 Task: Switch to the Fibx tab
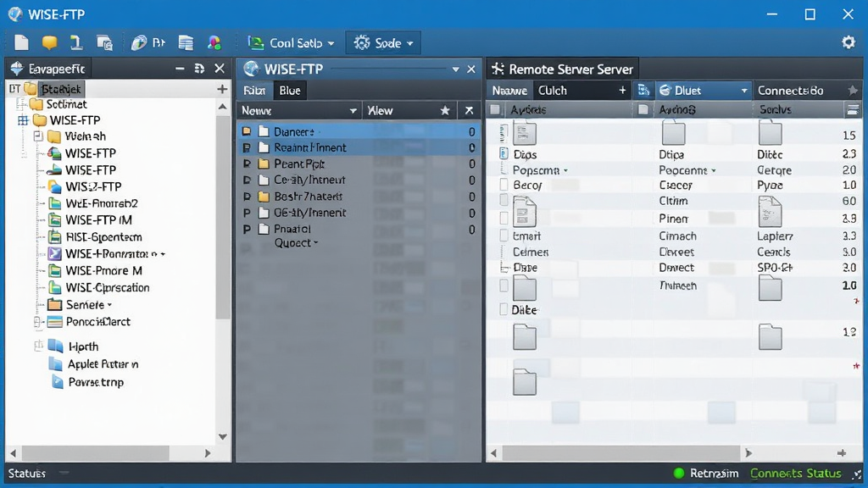pos(254,90)
